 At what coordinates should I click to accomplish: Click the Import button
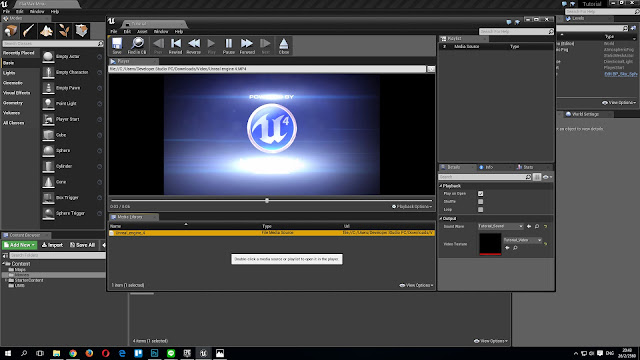[x=52, y=245]
